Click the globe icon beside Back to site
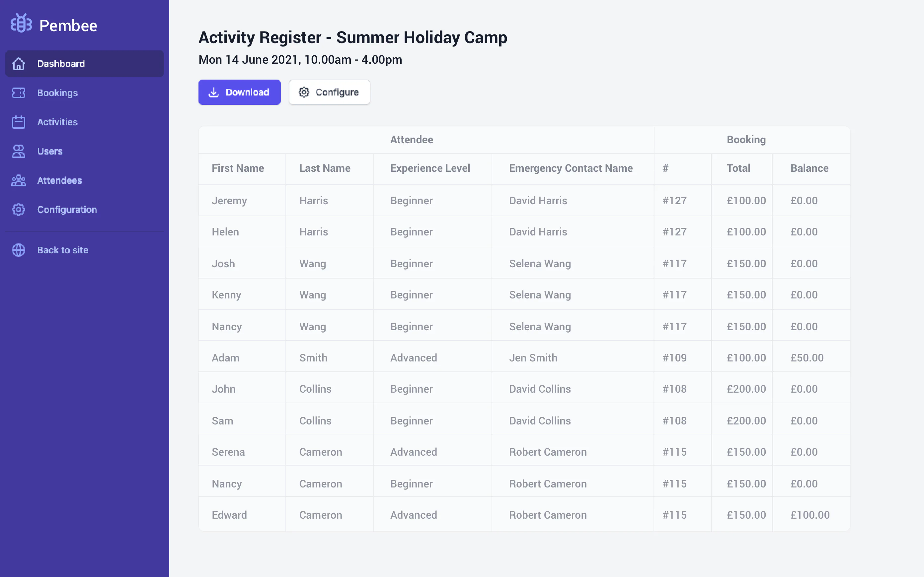Image resolution: width=924 pixels, height=577 pixels. pyautogui.click(x=18, y=250)
